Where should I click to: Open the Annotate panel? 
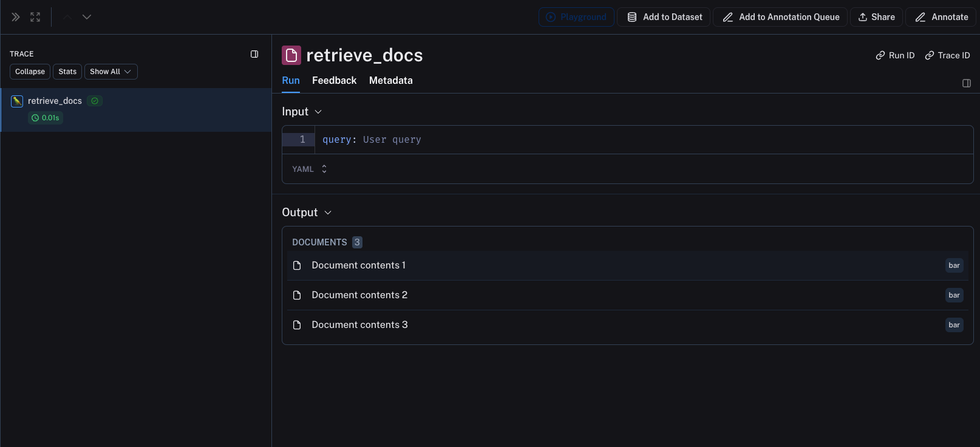click(x=941, y=17)
